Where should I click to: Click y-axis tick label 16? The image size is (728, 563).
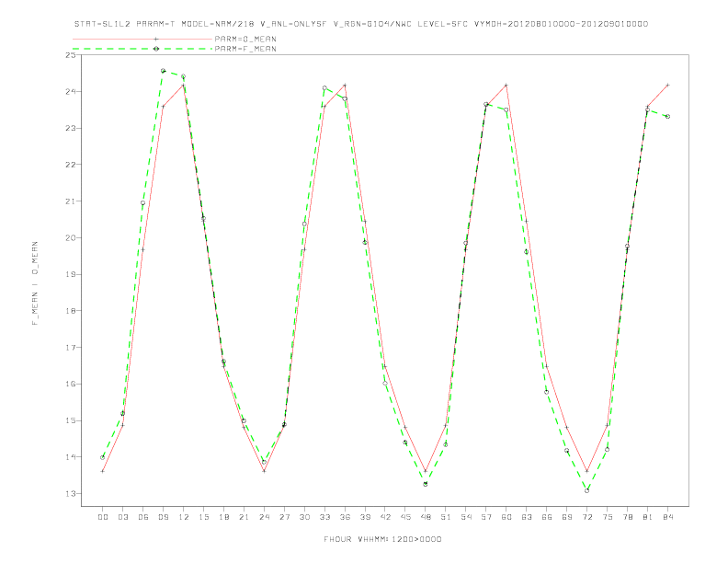pyautogui.click(x=71, y=385)
